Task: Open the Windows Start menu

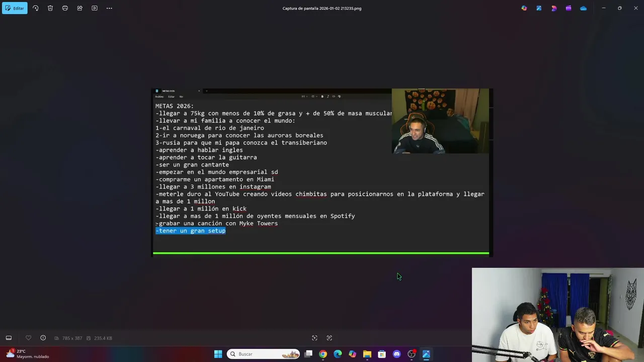Action: click(x=218, y=354)
